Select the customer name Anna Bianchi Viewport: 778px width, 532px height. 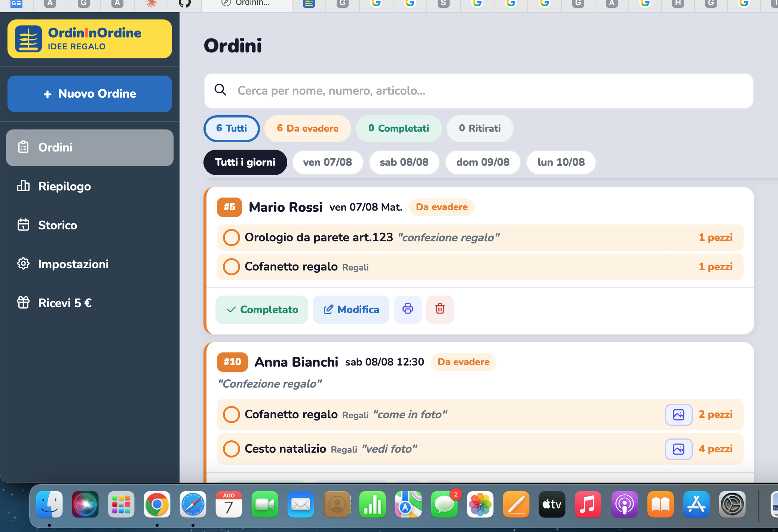click(x=296, y=362)
